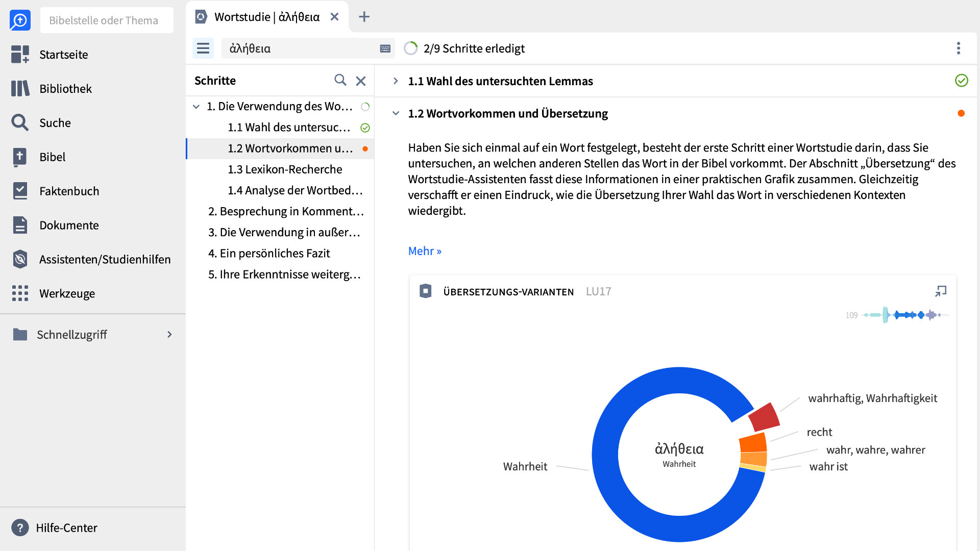Open the Werkzeuge grid icon
980x551 pixels.
pyautogui.click(x=20, y=293)
